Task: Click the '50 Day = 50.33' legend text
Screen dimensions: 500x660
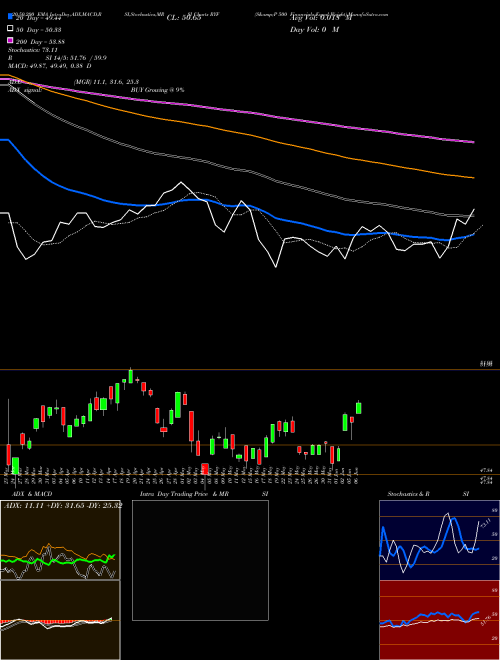Action: pos(39,29)
